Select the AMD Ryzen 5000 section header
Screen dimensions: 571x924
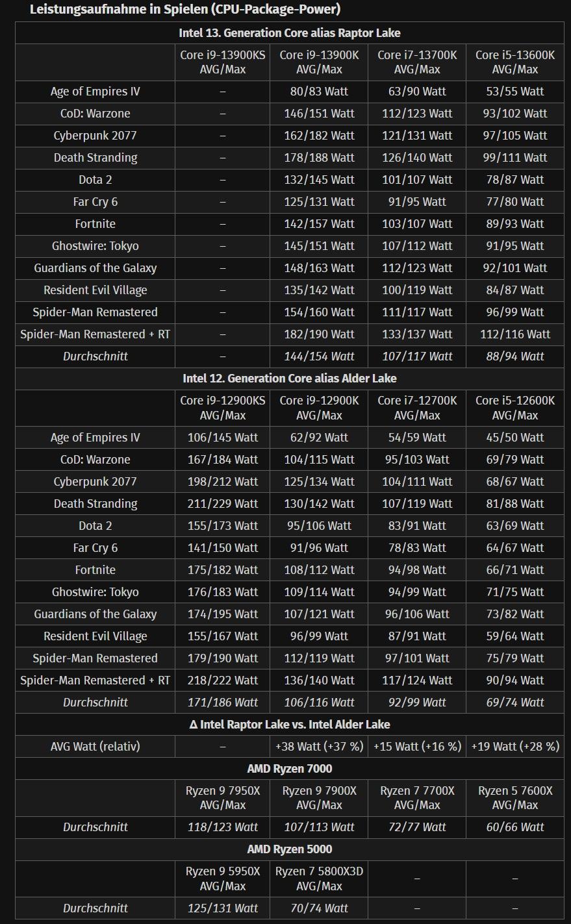pos(289,849)
